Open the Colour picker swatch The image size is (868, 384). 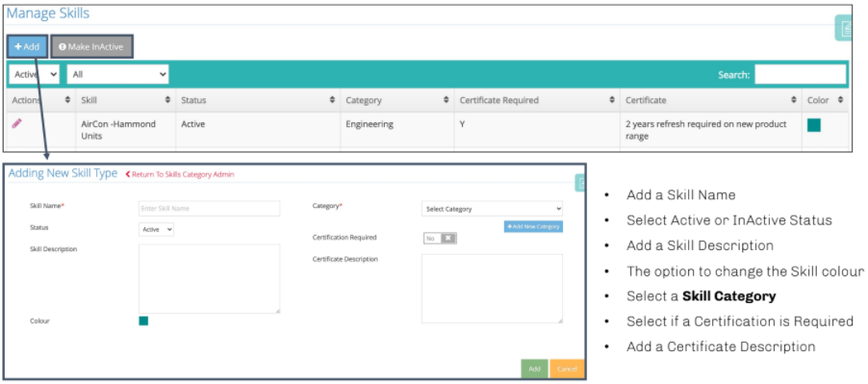(x=143, y=320)
